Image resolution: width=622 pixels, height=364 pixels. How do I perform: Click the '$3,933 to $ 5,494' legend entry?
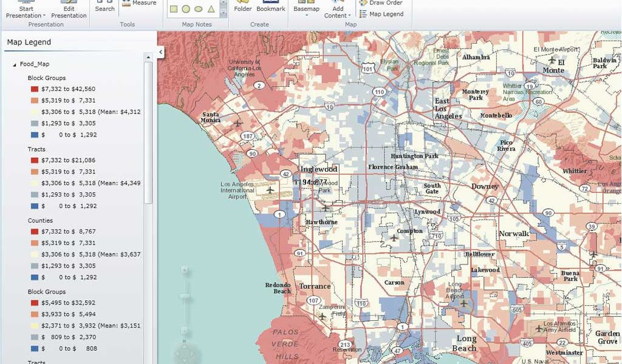point(68,314)
